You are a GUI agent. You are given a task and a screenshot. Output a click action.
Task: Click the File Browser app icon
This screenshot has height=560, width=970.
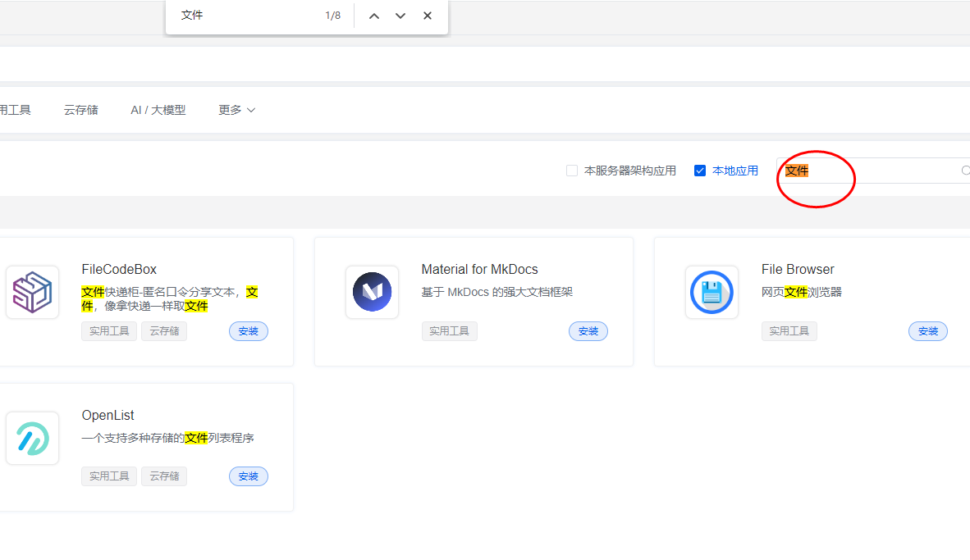(x=712, y=293)
